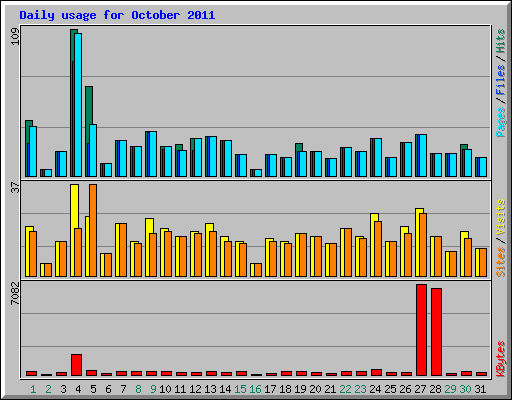The image size is (512, 400).
Task: Click day 23 on the x-axis
Action: point(360,389)
